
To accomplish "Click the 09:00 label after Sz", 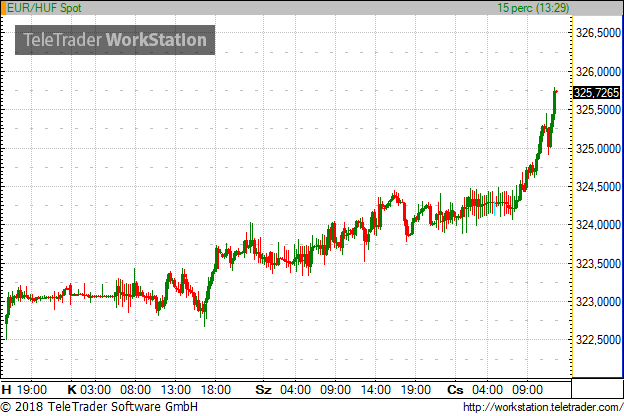I will (x=335, y=389).
